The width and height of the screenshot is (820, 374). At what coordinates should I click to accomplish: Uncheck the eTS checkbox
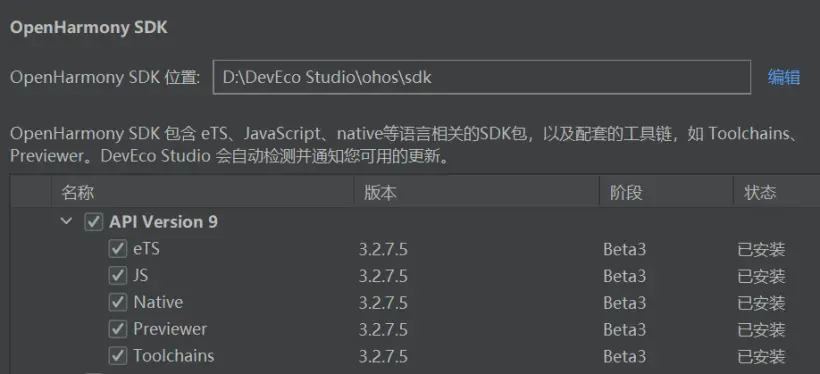pyautogui.click(x=118, y=249)
